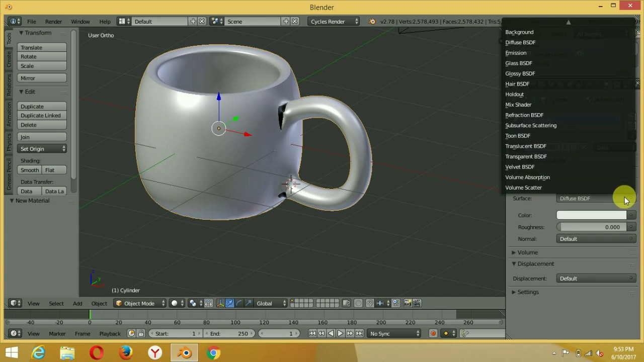Toggle proportional editing mode

tap(358, 303)
